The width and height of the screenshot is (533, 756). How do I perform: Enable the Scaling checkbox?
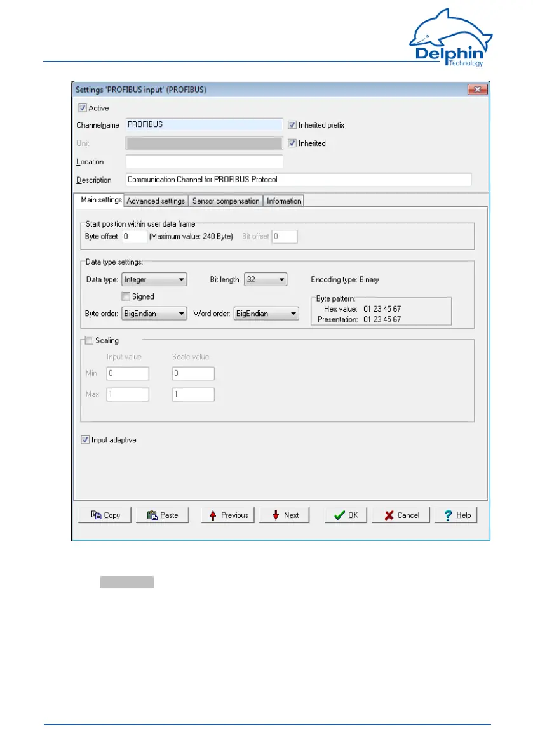pos(89,340)
